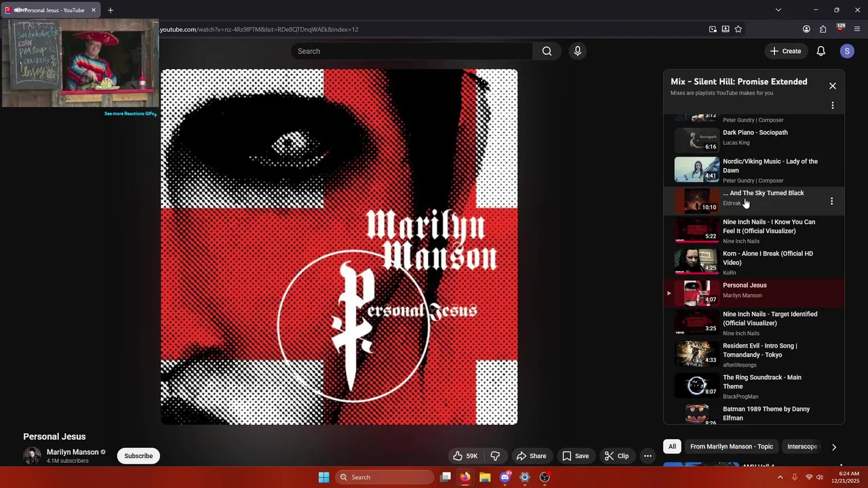Play '... And The Sky Turned Black'
The image size is (868, 488).
[x=753, y=201]
